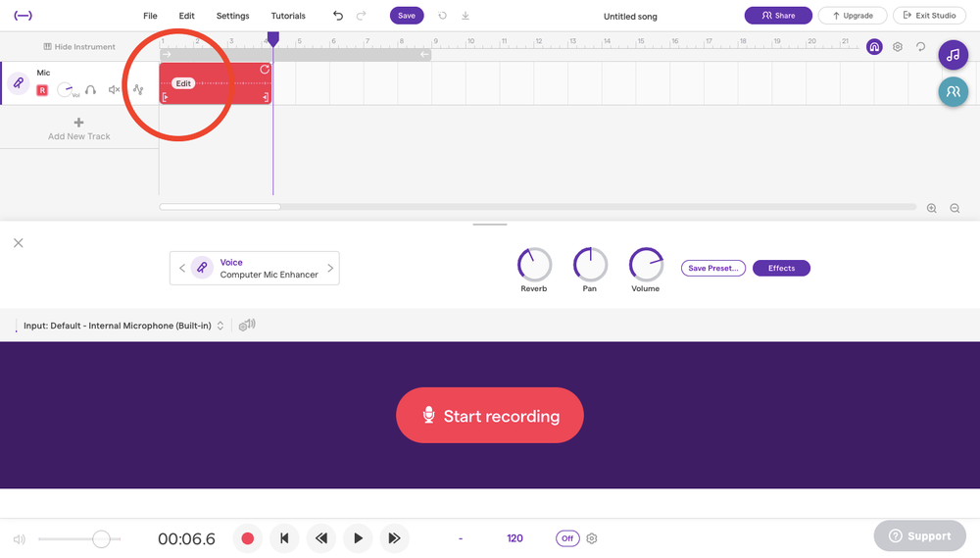980x558 pixels.
Task: Open automation for the Mic track
Action: click(138, 90)
